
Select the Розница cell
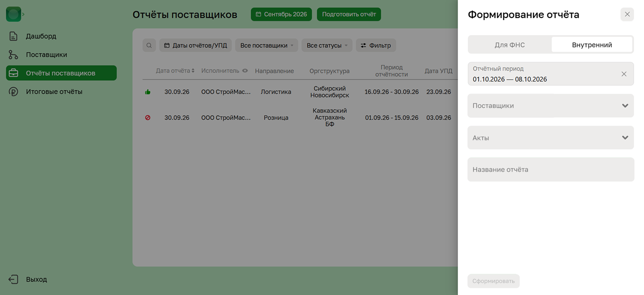tap(276, 118)
